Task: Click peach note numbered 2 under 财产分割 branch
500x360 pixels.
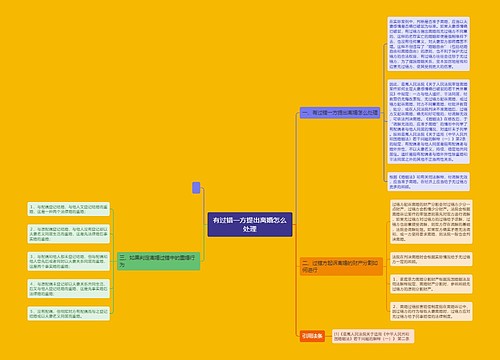Action: (431, 311)
